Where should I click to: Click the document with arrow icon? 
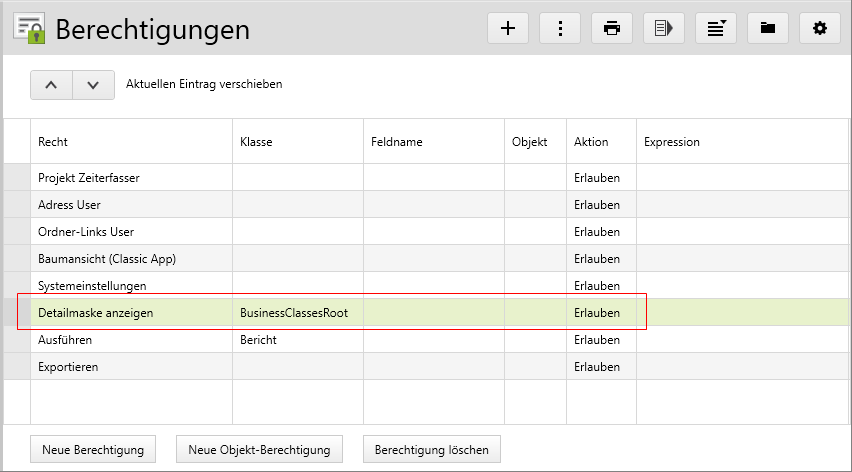point(664,28)
